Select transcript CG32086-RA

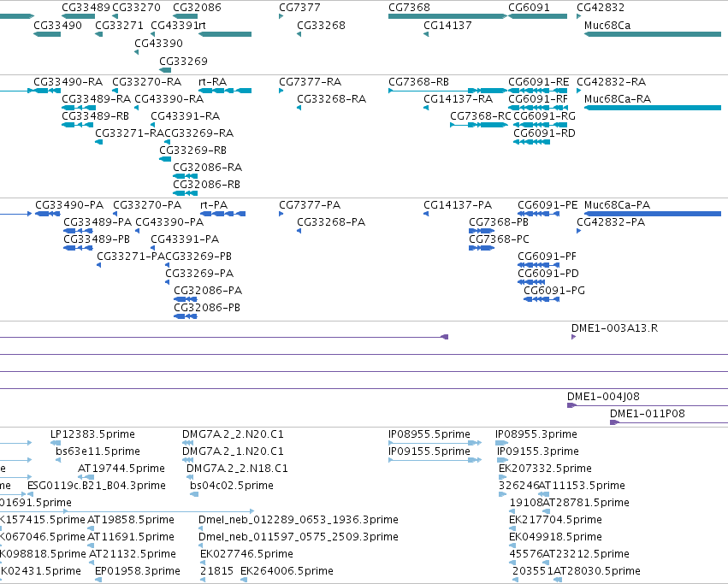(x=208, y=168)
